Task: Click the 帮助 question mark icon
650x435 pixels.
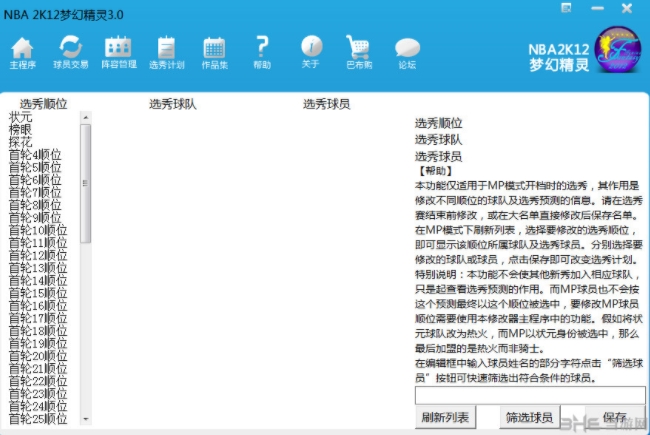Action: pos(262,51)
